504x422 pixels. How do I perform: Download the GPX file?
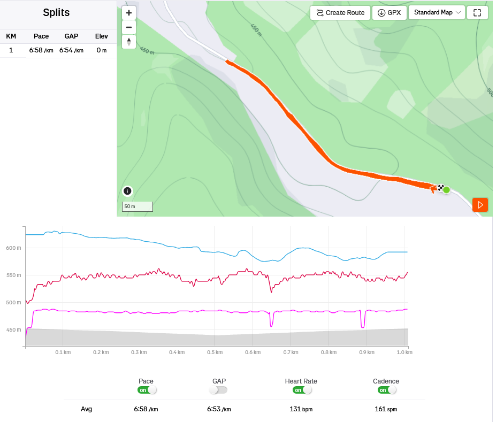pos(389,13)
